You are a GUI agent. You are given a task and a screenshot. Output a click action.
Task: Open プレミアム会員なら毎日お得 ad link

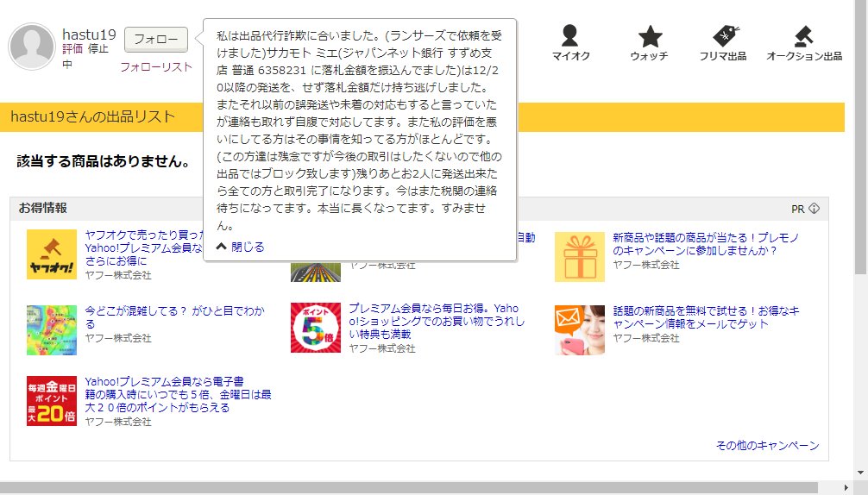[437, 321]
